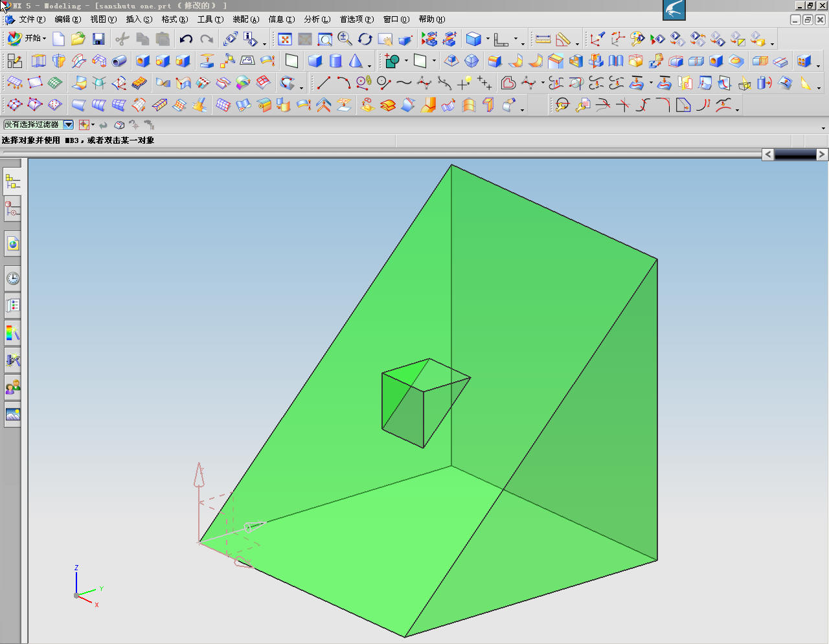Select the Revolve feature icon
Image resolution: width=829 pixels, height=644 pixels.
click(59, 61)
